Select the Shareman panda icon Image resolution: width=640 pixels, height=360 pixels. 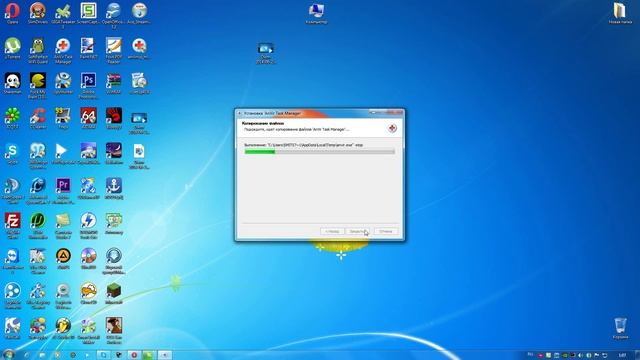(x=12, y=84)
